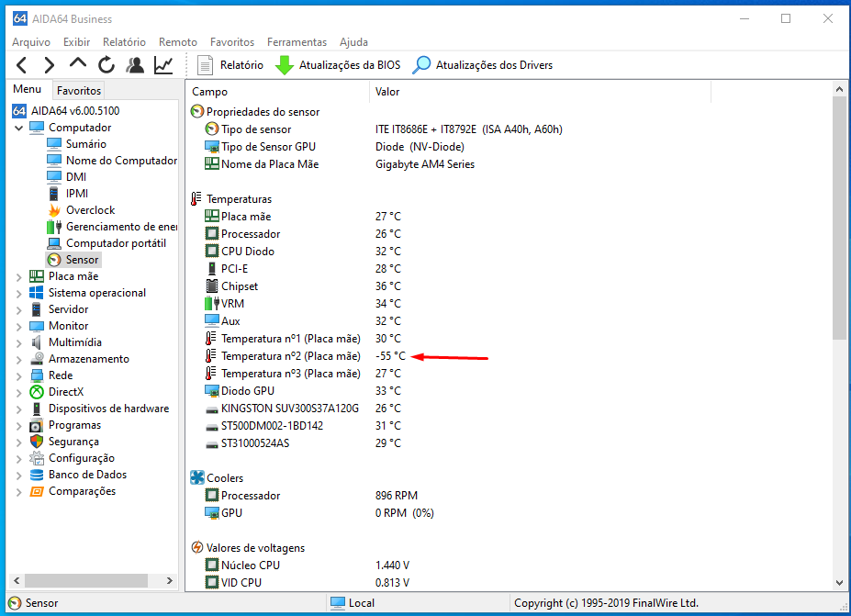Click the Comparações icon

(x=37, y=491)
